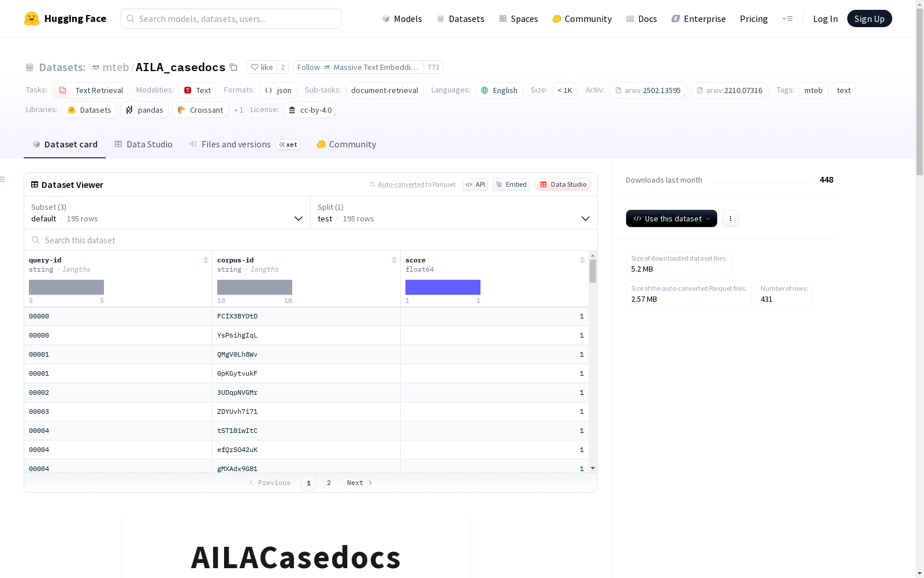Sort the score column
The image size is (924, 578).
pos(582,260)
